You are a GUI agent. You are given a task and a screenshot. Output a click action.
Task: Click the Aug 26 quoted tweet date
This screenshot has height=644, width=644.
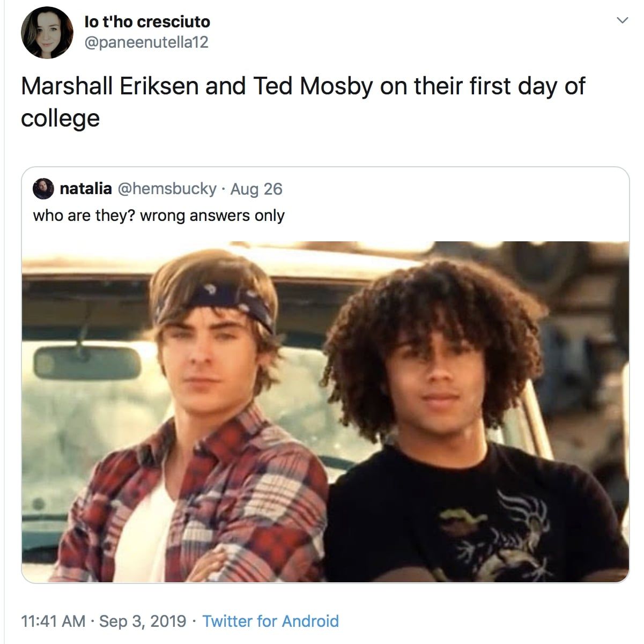click(256, 189)
